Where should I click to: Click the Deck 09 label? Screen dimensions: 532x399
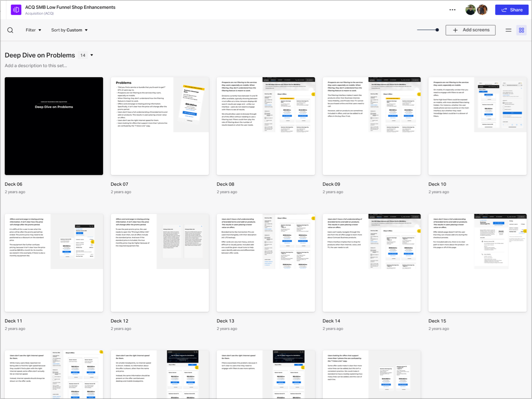(332, 184)
